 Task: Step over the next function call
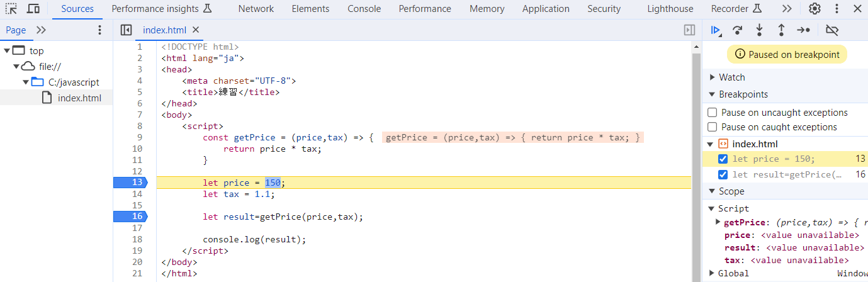pyautogui.click(x=737, y=30)
